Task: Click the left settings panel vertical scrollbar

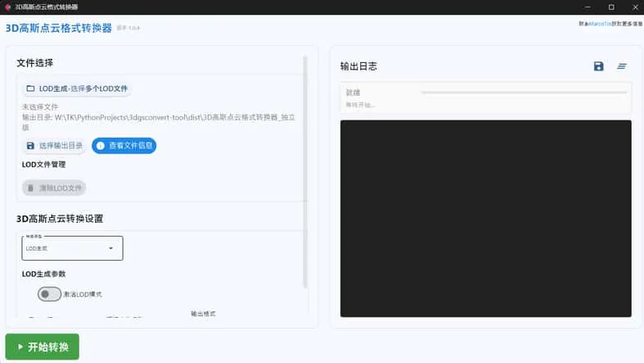Action: (305, 172)
